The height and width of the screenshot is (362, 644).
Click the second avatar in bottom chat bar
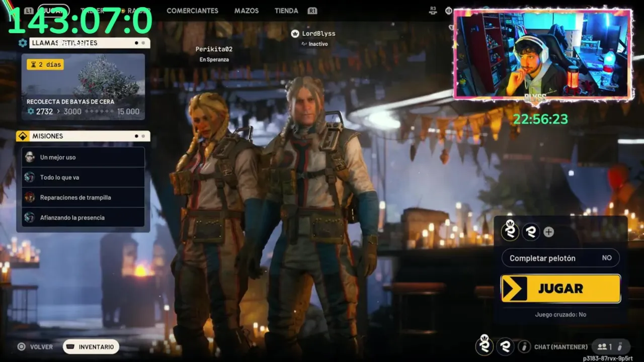[506, 346]
